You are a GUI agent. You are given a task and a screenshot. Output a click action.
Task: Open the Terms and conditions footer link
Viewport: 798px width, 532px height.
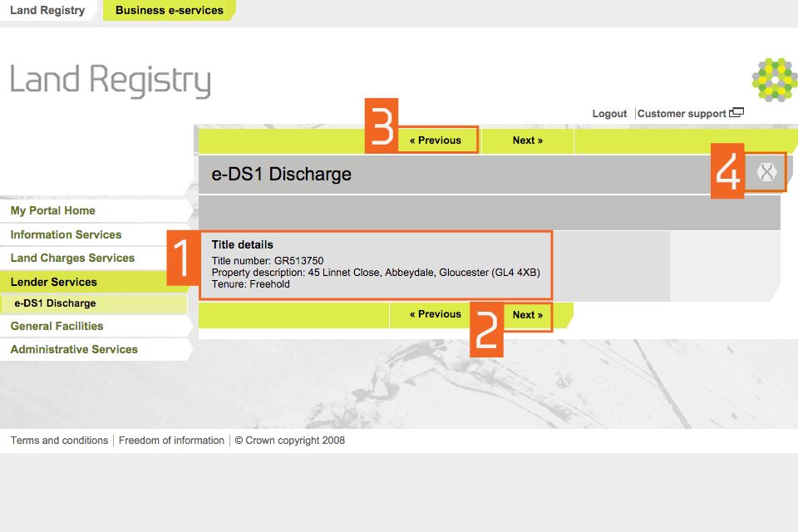(x=59, y=441)
